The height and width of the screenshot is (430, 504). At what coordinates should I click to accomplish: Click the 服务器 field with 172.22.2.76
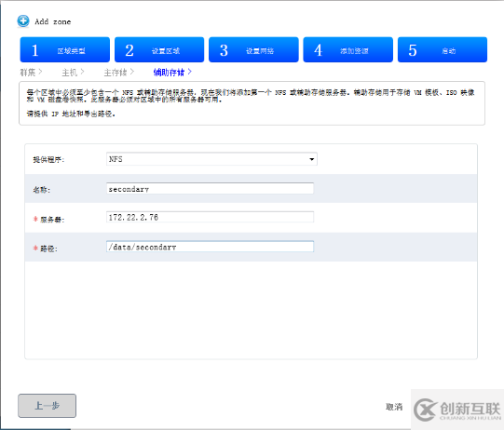pos(210,217)
